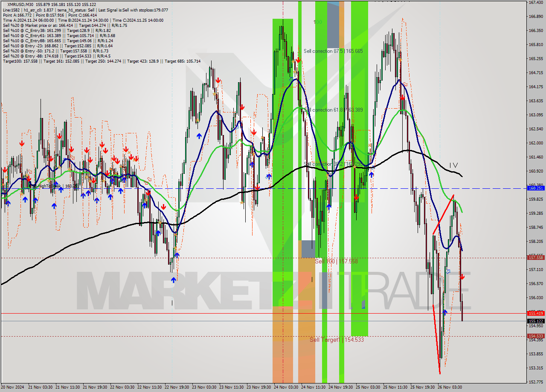This screenshot has height=392, width=546.
Task: Click the 158.205 price axis label
Action: 536,242
